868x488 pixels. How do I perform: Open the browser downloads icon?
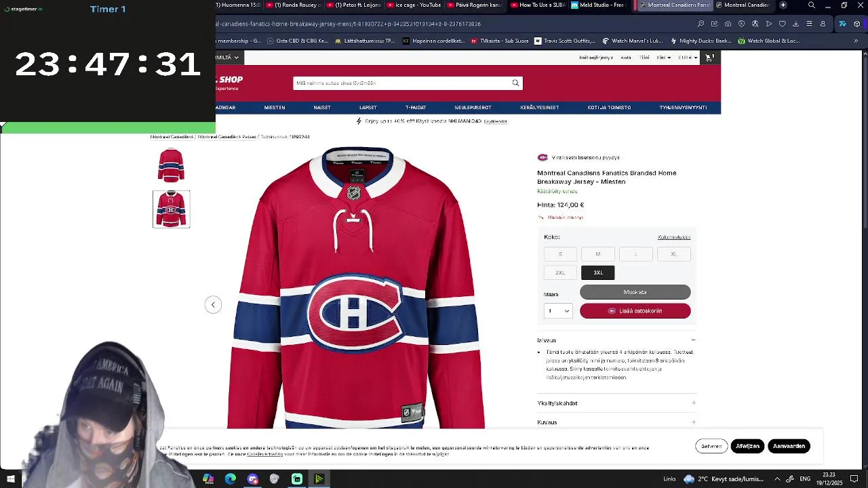795,24
